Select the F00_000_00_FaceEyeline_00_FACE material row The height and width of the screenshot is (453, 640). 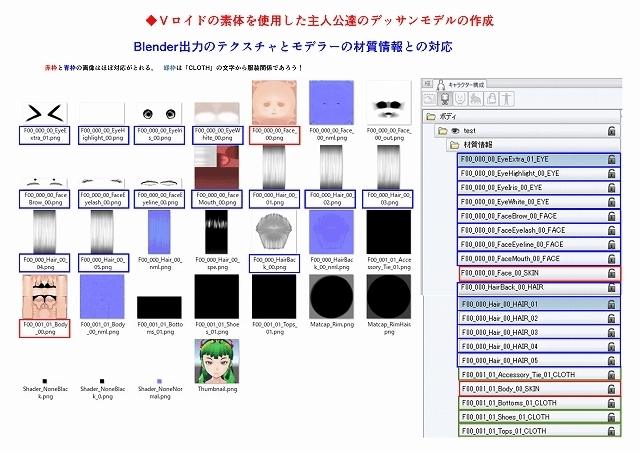(539, 244)
